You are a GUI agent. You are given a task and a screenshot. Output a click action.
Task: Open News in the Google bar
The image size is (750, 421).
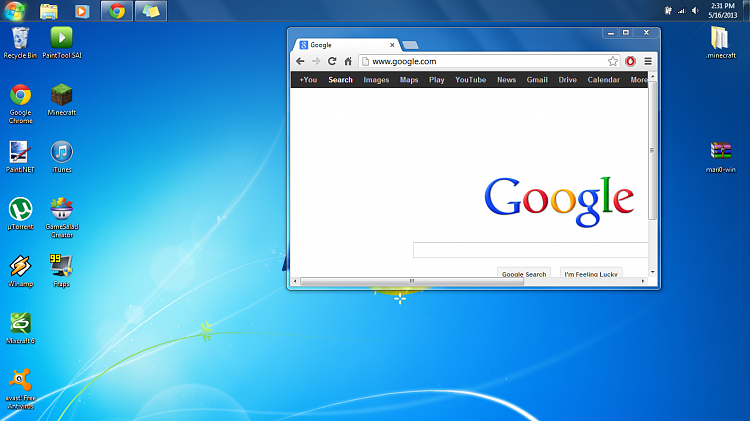click(x=506, y=80)
